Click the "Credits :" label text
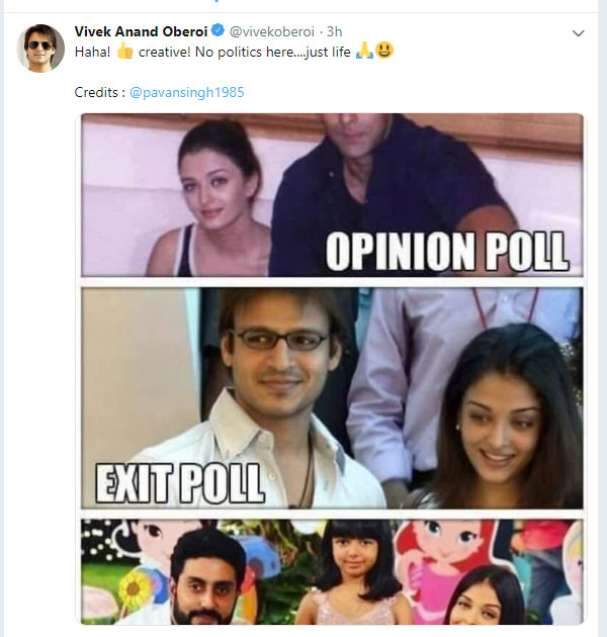Image resolution: width=607 pixels, height=637 pixels. pyautogui.click(x=100, y=92)
